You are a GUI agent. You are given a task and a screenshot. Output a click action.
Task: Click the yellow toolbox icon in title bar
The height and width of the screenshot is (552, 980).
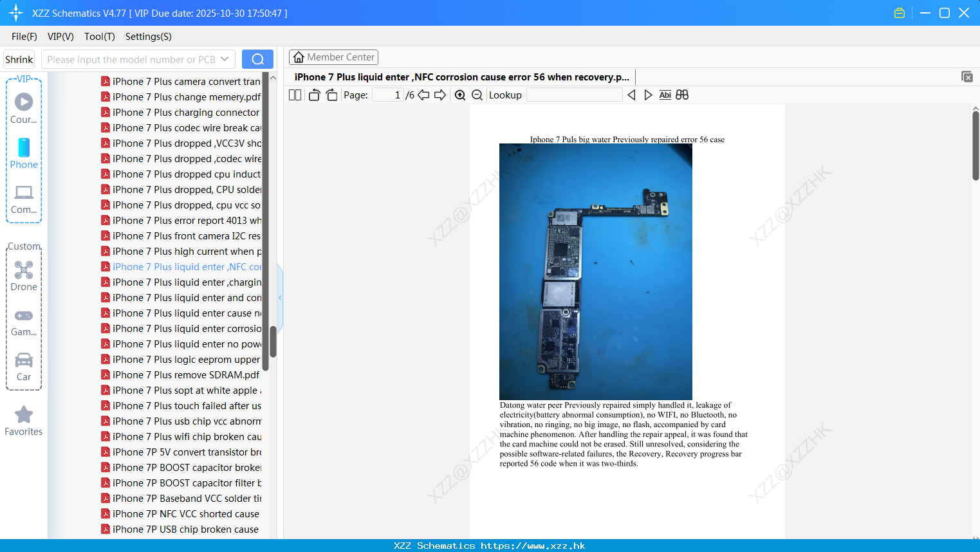pos(900,13)
